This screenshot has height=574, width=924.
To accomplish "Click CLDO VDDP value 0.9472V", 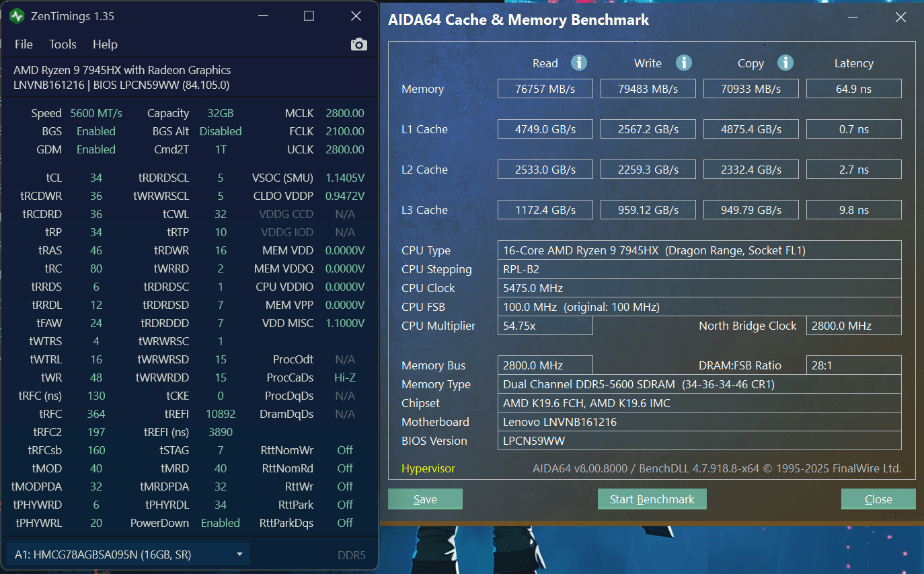I will coord(345,196).
